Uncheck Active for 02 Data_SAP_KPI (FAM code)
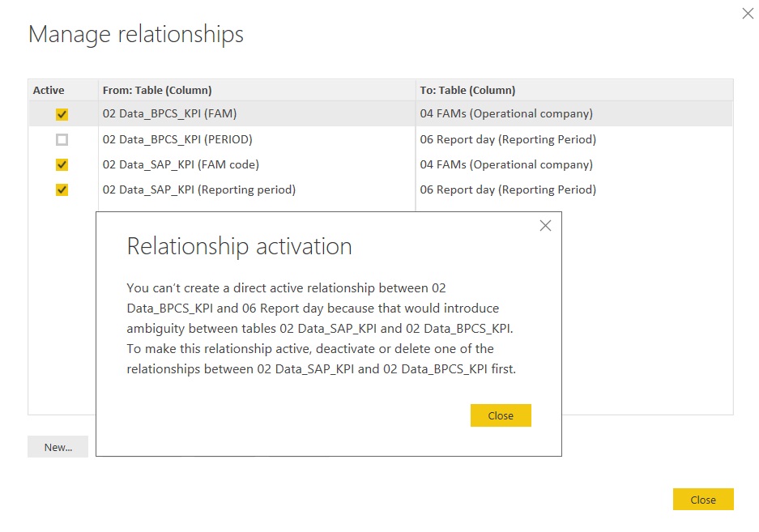Screen dimensions: 759x532 click(x=62, y=164)
